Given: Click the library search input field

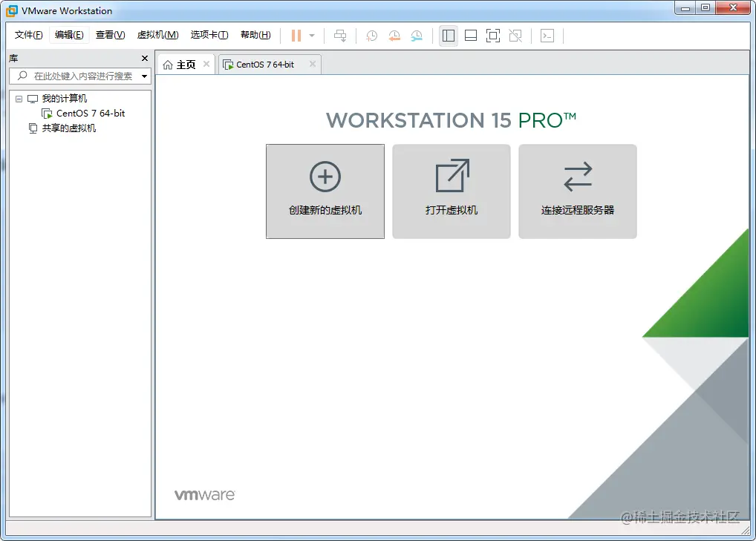Looking at the screenshot, I should coord(80,76).
